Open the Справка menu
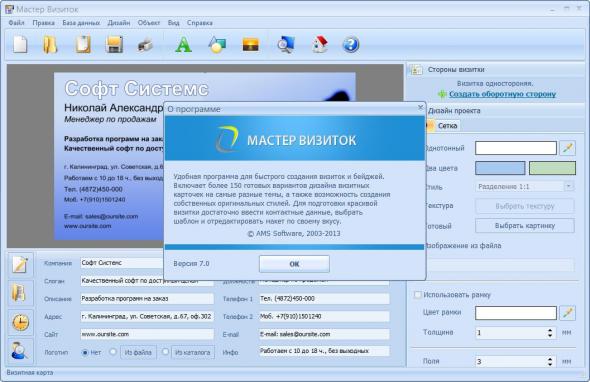Image resolution: width=590 pixels, height=382 pixels. (x=200, y=23)
